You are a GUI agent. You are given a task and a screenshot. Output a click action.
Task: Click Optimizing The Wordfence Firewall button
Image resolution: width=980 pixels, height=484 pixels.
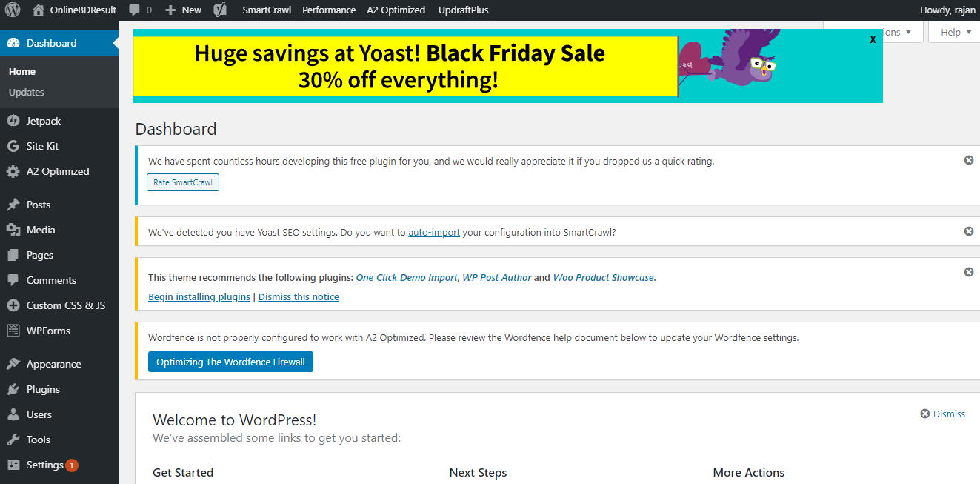(x=230, y=362)
